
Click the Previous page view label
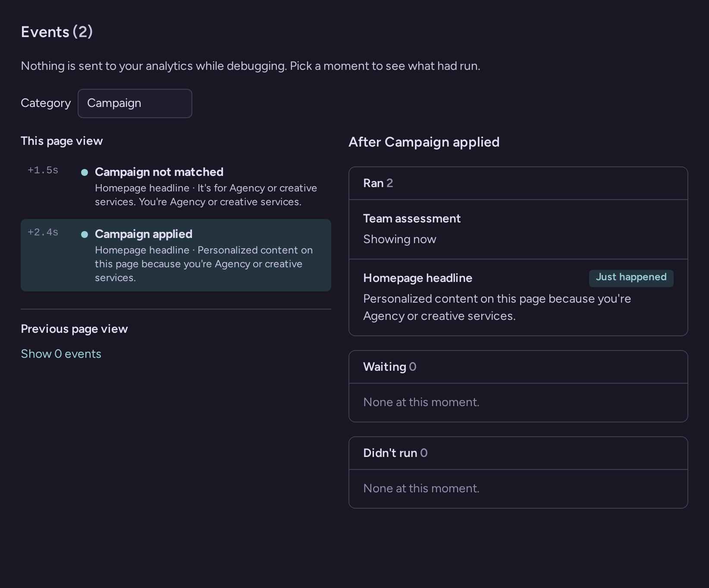(74, 329)
